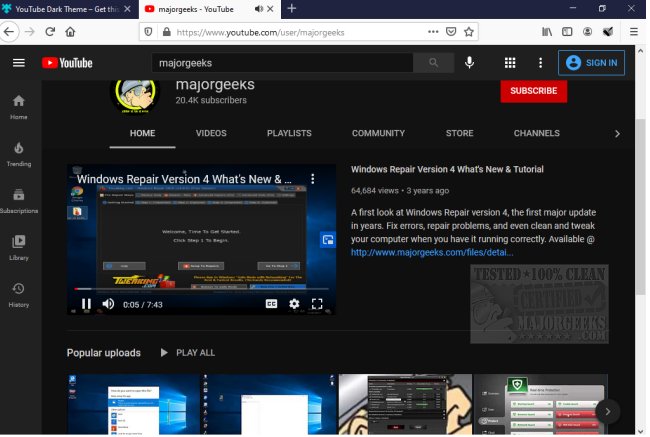The width and height of the screenshot is (650, 437).
Task: Show more channel tabs with the arrow
Action: pyautogui.click(x=617, y=134)
